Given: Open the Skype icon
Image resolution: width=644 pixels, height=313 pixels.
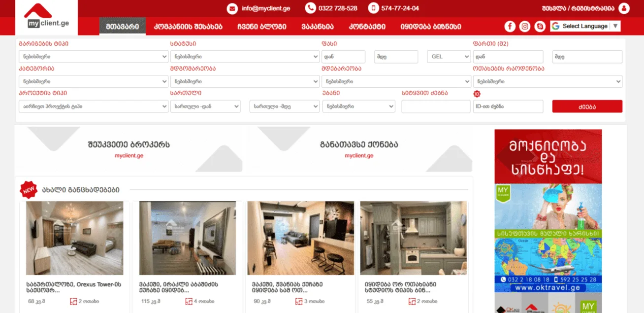Looking at the screenshot, I should [x=540, y=27].
